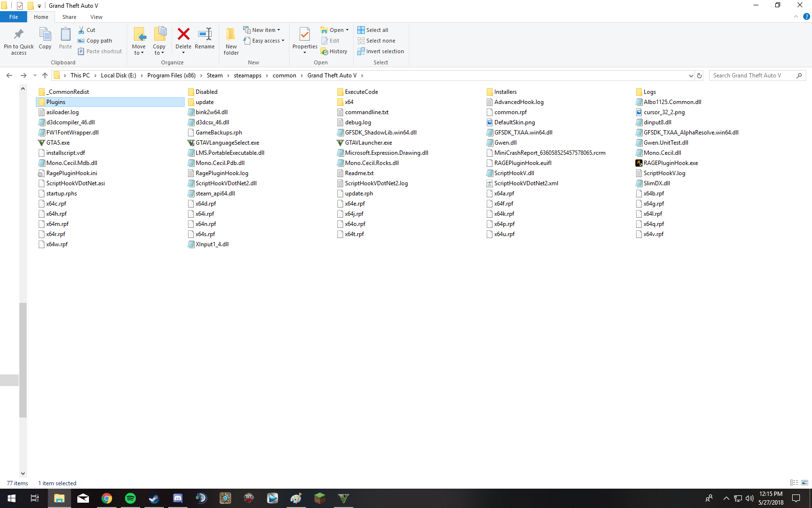Navigate Back with the left arrow

[9, 75]
